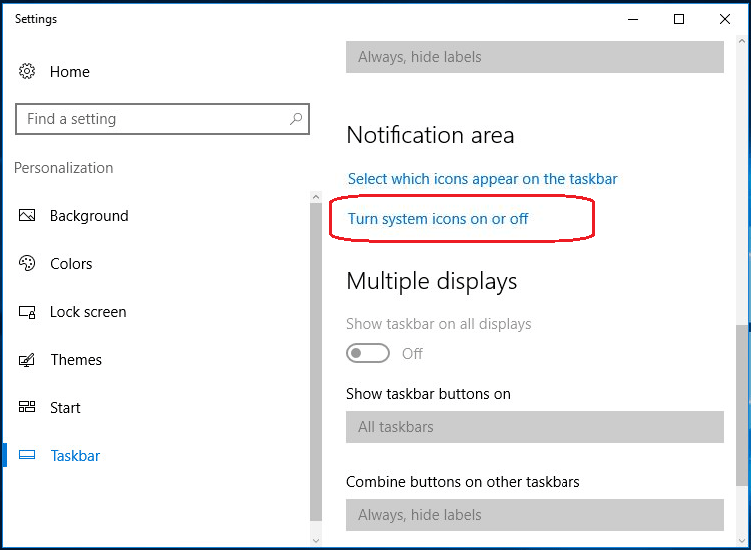Maximize the Settings window
Screen dimensions: 753x550
[679, 19]
